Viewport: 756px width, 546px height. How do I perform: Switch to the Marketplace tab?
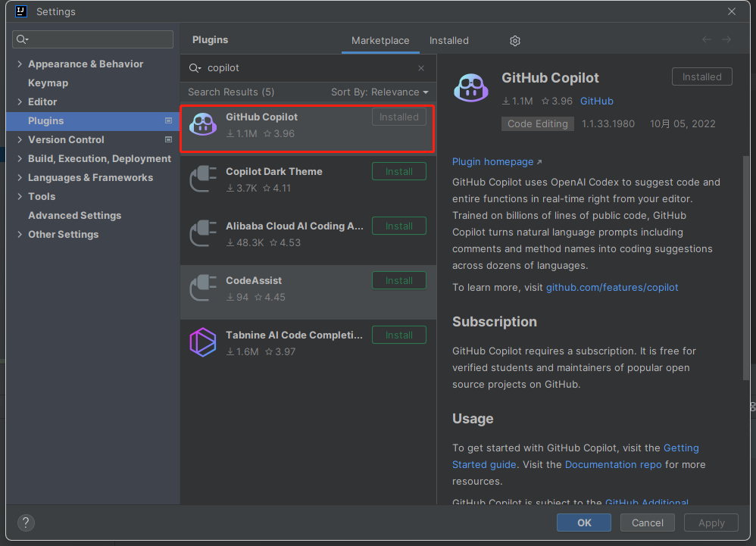380,40
